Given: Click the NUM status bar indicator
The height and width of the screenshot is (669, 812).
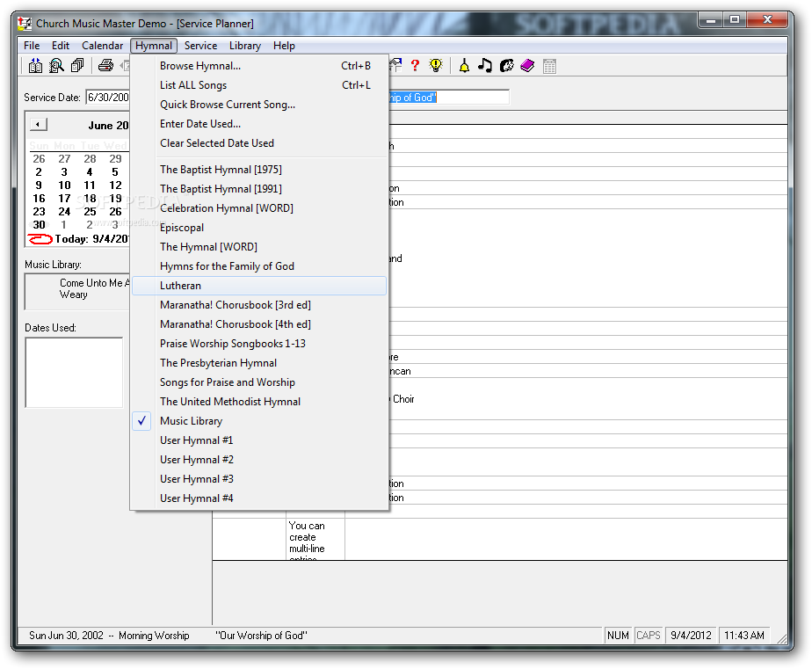Looking at the screenshot, I should pos(618,636).
